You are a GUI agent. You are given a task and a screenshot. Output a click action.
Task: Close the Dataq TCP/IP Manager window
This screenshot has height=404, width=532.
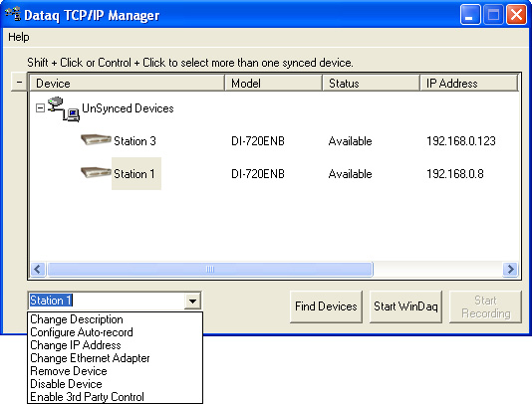coord(516,15)
